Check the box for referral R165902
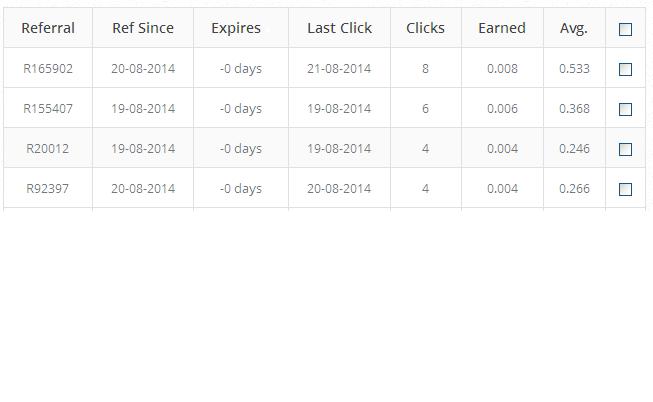 tap(626, 69)
